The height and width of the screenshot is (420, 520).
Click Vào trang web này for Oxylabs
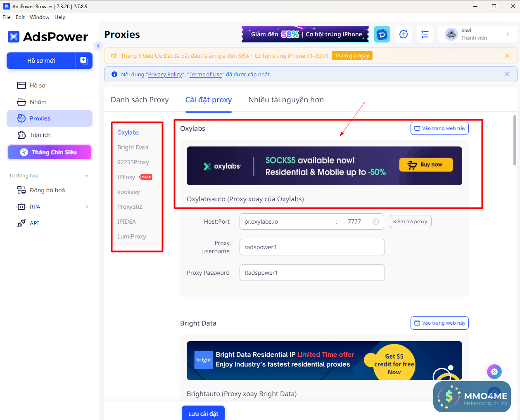[x=439, y=128]
